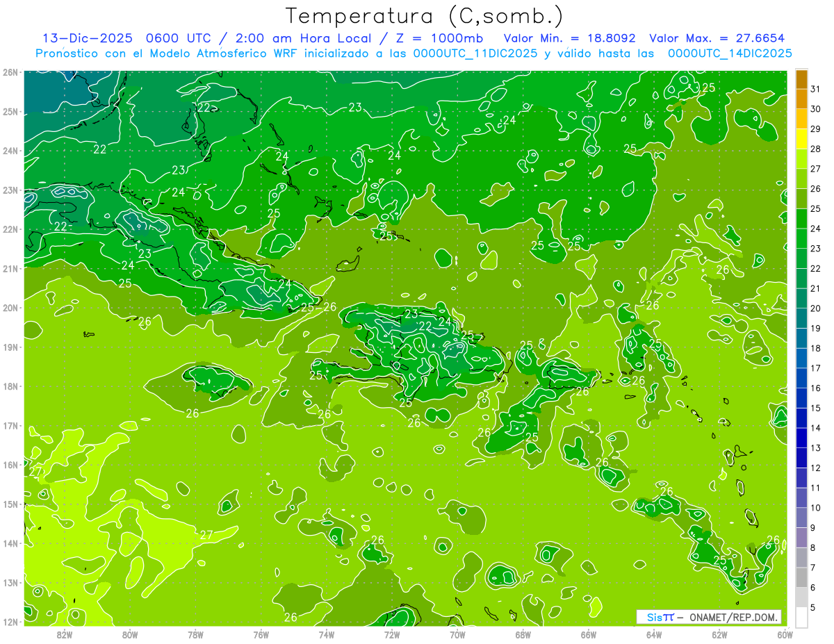Pick the blue legend swatch between 14 and 15
The image size is (834, 644).
pos(801,418)
